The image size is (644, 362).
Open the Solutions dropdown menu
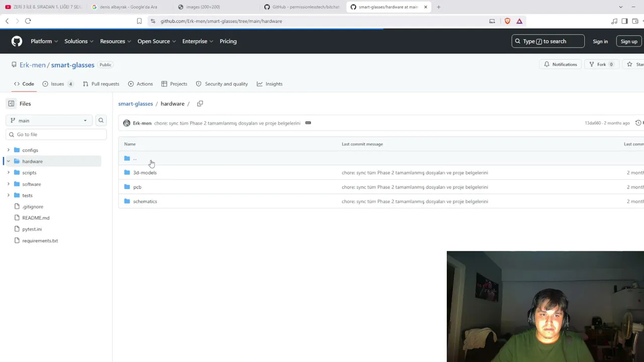(x=79, y=41)
